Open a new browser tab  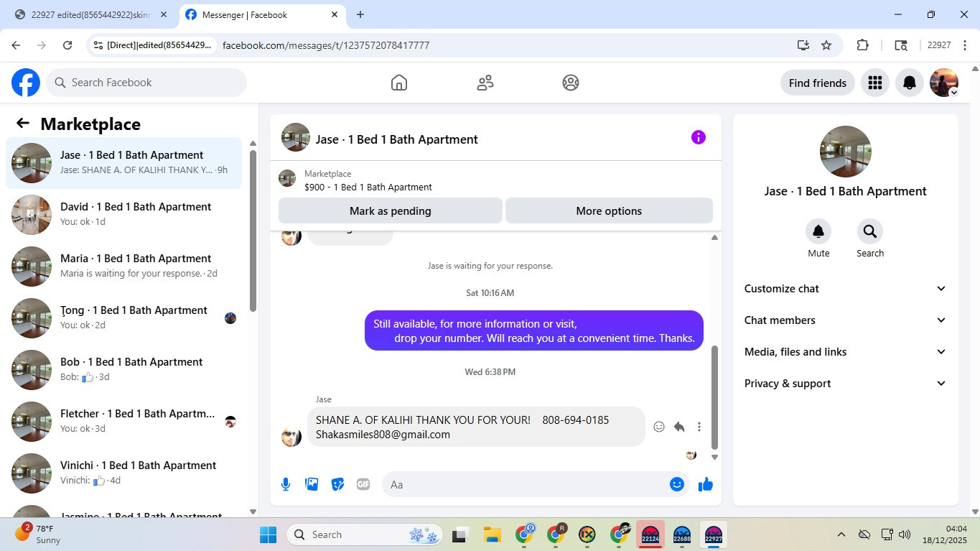point(360,14)
